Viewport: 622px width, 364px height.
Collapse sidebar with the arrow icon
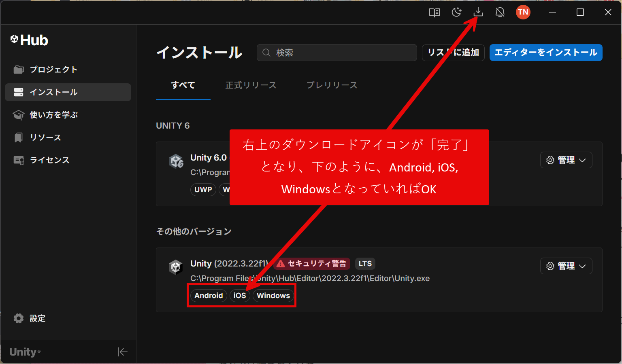pyautogui.click(x=123, y=352)
